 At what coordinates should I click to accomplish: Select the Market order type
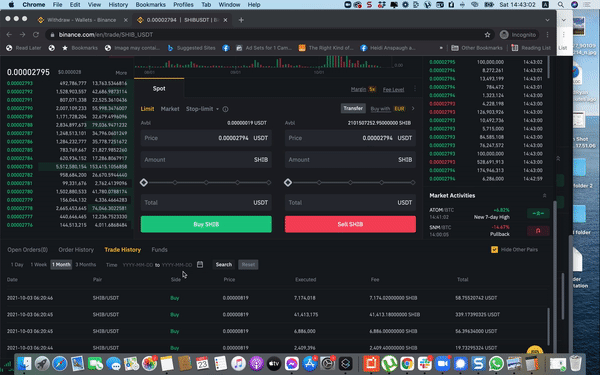click(x=170, y=109)
